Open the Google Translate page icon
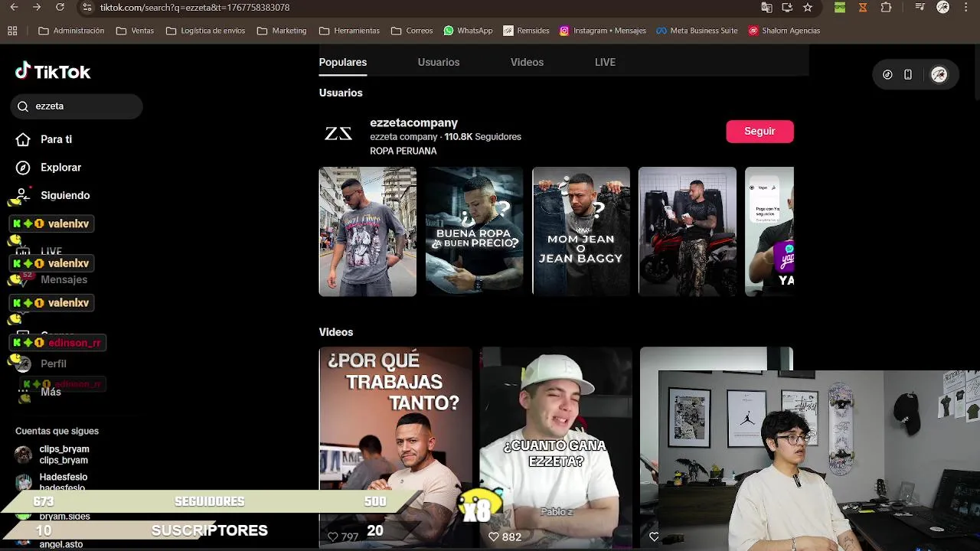This screenshot has width=980, height=551. tap(766, 8)
